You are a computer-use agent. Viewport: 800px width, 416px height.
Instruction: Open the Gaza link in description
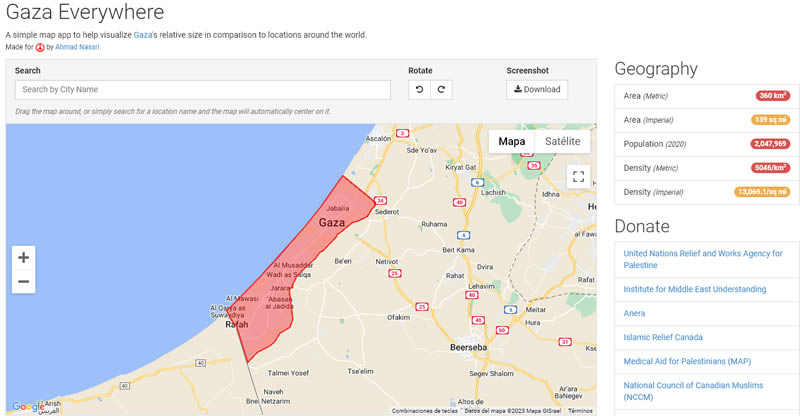(143, 35)
